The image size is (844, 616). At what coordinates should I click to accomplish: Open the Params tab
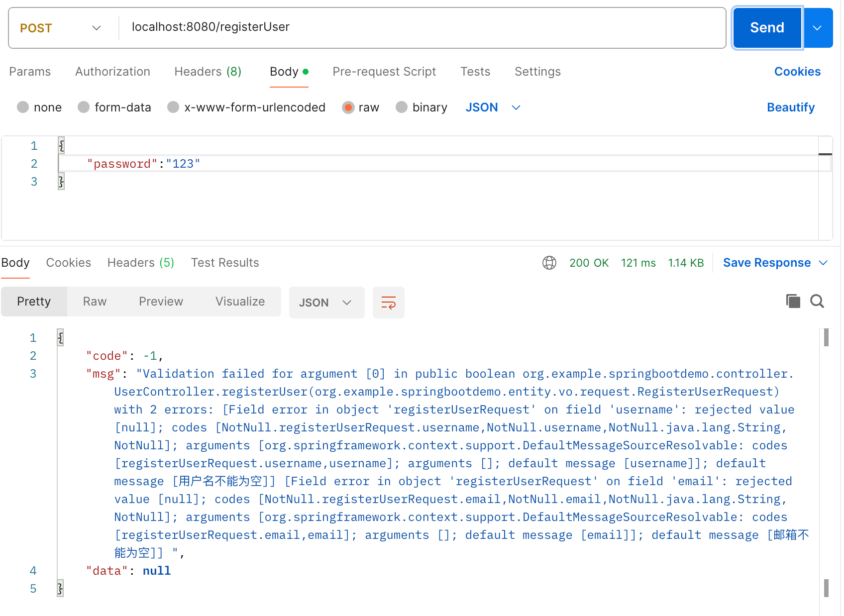click(x=30, y=72)
